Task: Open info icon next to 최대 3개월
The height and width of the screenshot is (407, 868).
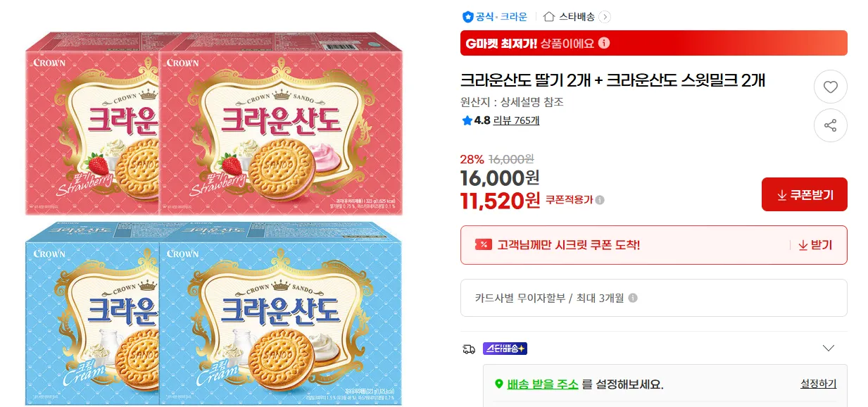Action: click(633, 298)
